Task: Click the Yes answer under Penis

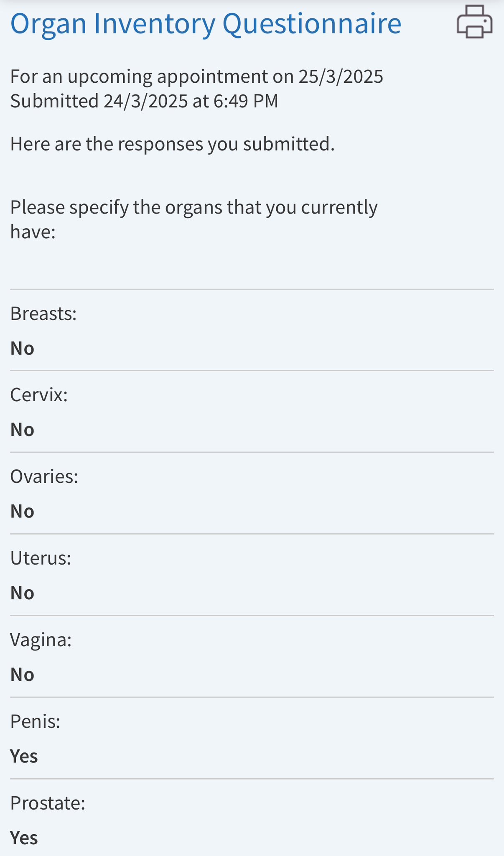Action: point(24,756)
